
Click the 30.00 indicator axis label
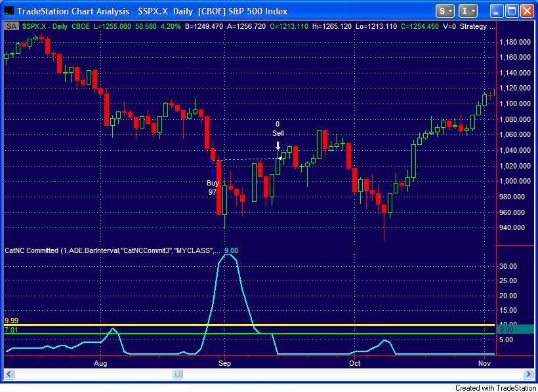[509, 265]
